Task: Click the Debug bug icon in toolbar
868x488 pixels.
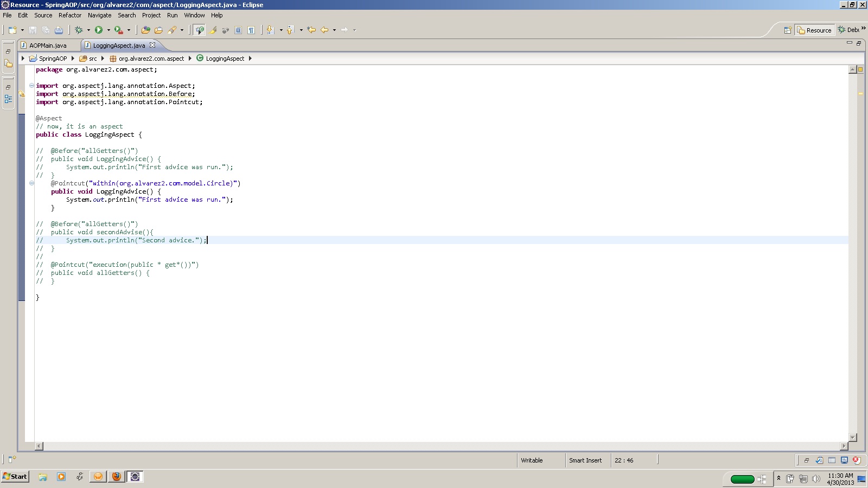Action: pyautogui.click(x=79, y=30)
